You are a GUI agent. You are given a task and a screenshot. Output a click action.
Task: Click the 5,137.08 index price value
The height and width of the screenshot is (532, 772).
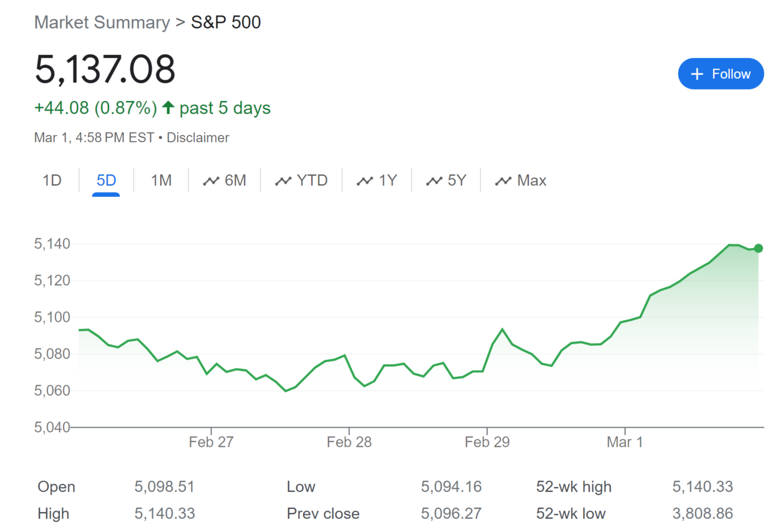[105, 69]
